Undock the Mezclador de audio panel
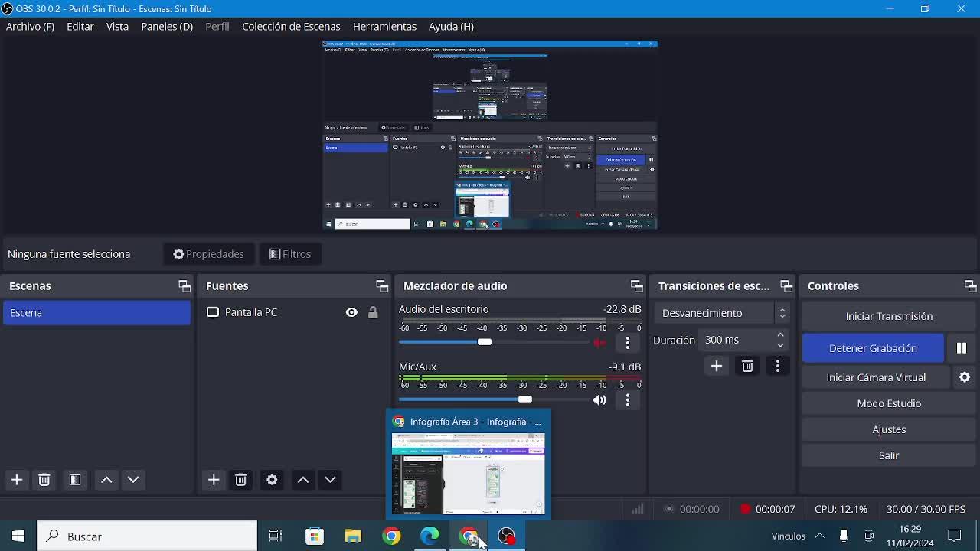The height and width of the screenshot is (551, 980). click(x=636, y=286)
